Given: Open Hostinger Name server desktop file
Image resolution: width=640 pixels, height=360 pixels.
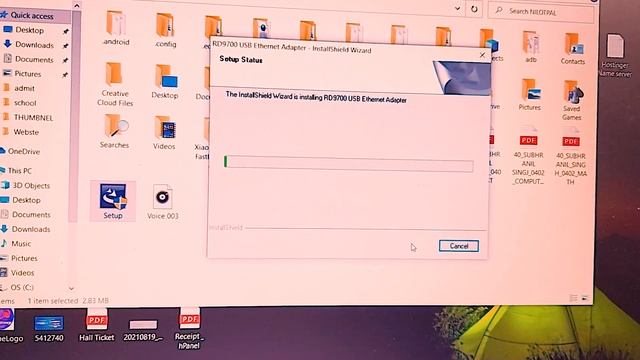Looking at the screenshot, I should point(616,56).
